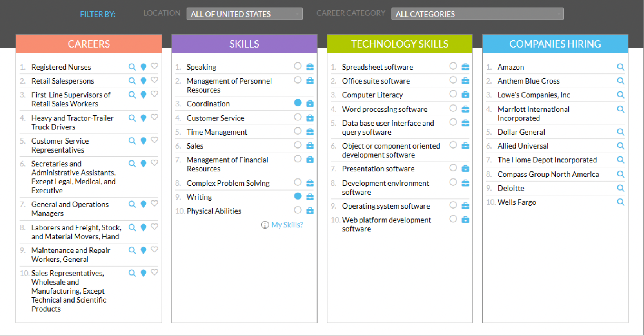The height and width of the screenshot is (336, 644).
Task: Click the Companies Hiring column header
Action: 555,44
